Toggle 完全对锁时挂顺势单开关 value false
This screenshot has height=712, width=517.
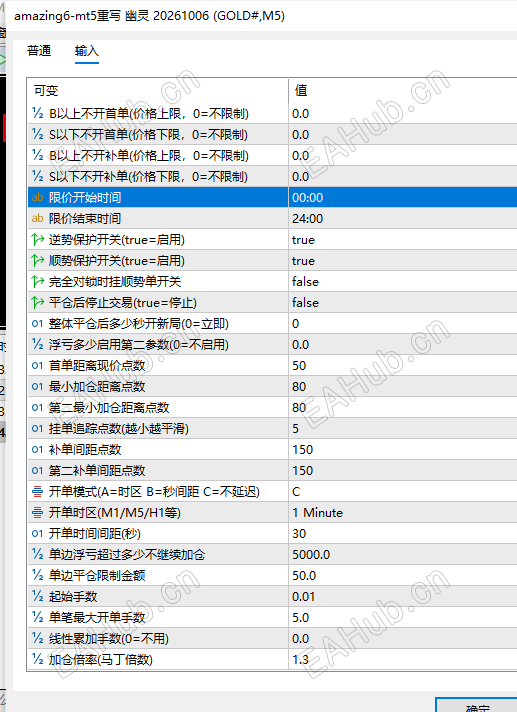click(x=403, y=282)
